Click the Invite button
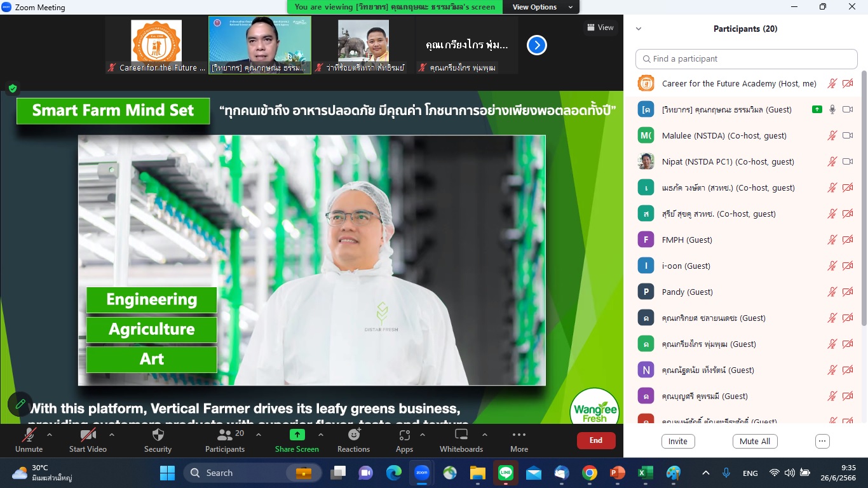868x488 pixels. [678, 441]
